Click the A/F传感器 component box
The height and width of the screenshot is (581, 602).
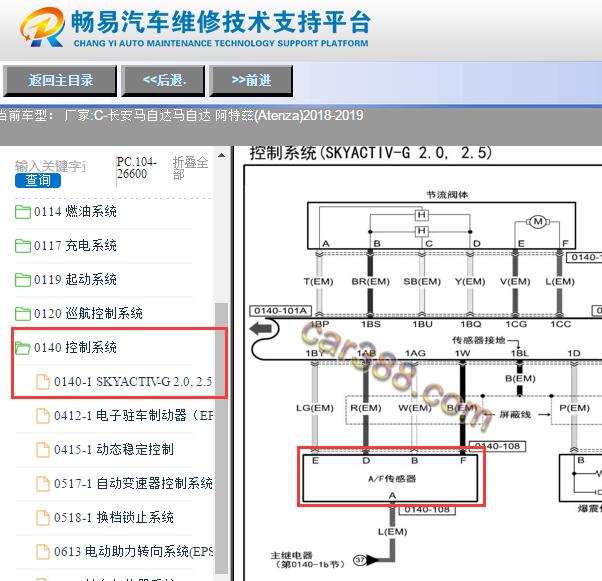(x=390, y=478)
